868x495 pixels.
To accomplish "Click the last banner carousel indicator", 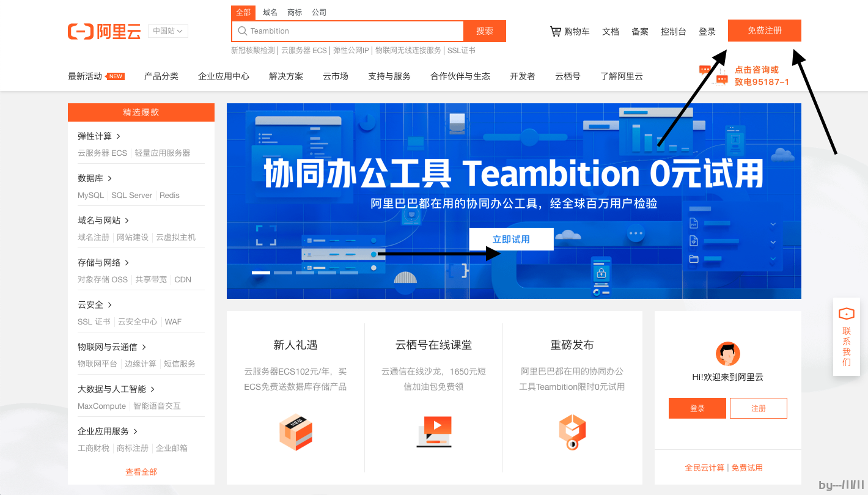I will (x=349, y=273).
